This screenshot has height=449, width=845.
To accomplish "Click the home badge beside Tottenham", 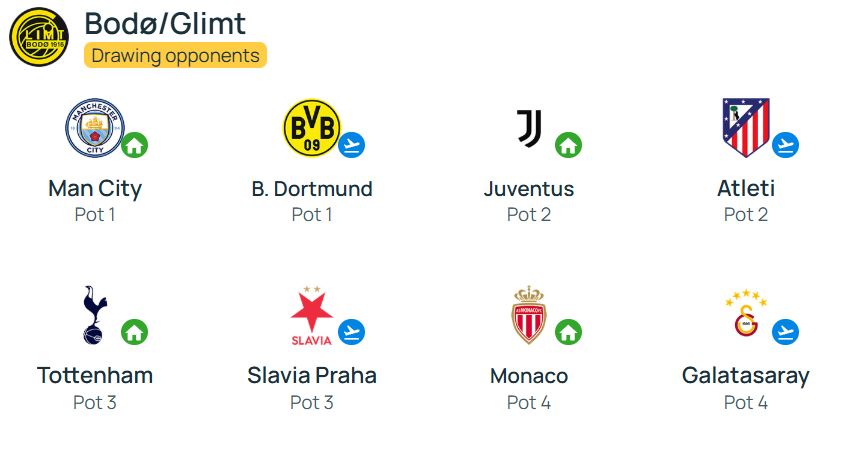I will pyautogui.click(x=135, y=332).
